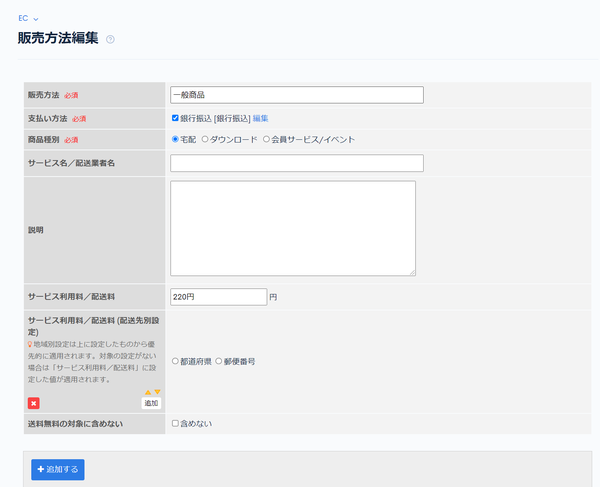This screenshot has width=600, height=487.
Task: Focus the 販売方法 input with 一般商品
Action: click(297, 95)
